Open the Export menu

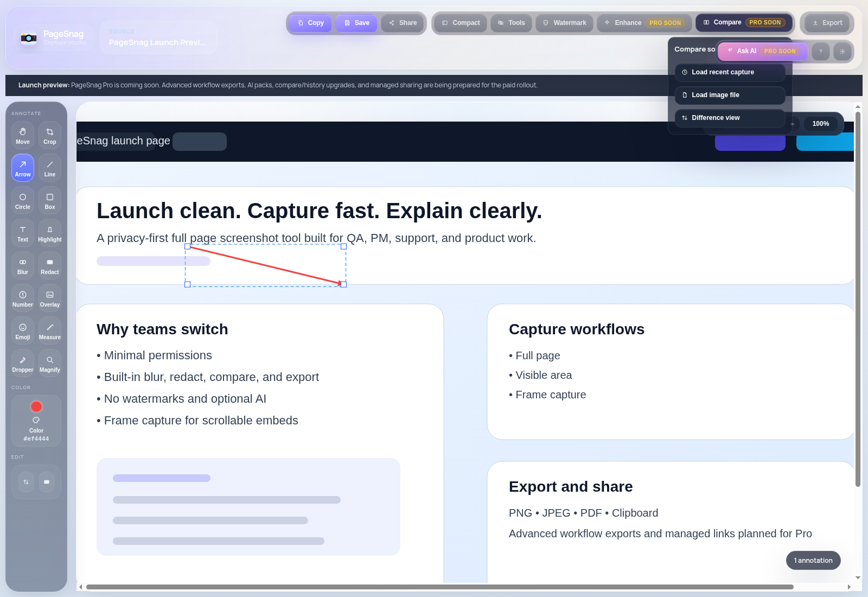[x=827, y=23]
